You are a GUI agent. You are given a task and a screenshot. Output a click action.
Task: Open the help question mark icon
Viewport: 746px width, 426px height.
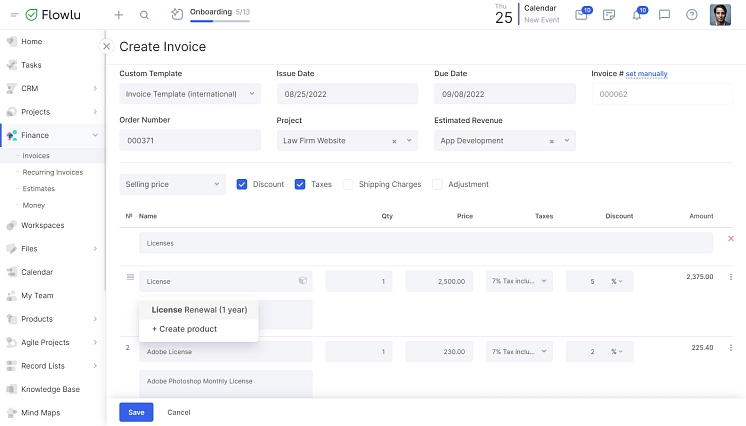tap(692, 15)
